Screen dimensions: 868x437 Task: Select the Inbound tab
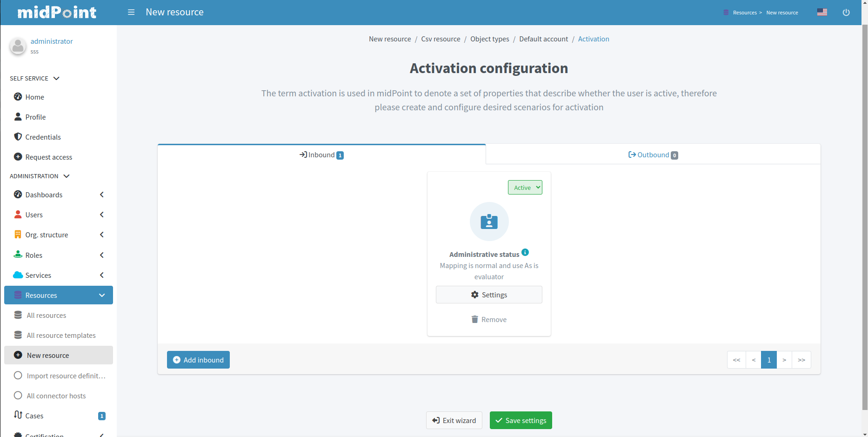pos(321,155)
